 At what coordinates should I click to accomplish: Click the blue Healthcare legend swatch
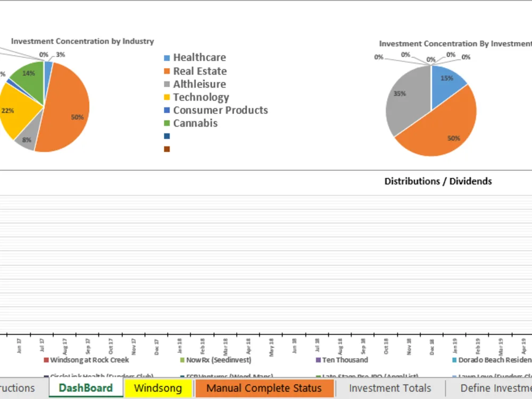point(167,58)
